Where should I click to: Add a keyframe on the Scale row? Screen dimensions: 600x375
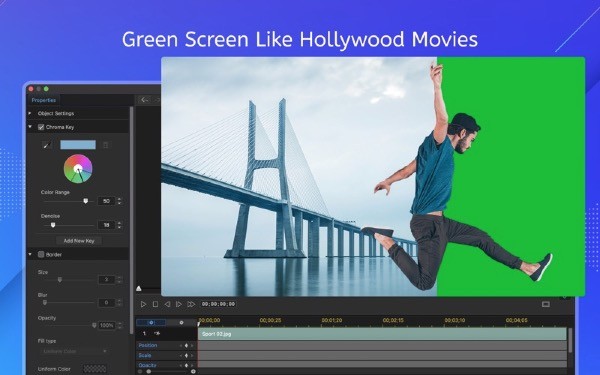click(186, 355)
